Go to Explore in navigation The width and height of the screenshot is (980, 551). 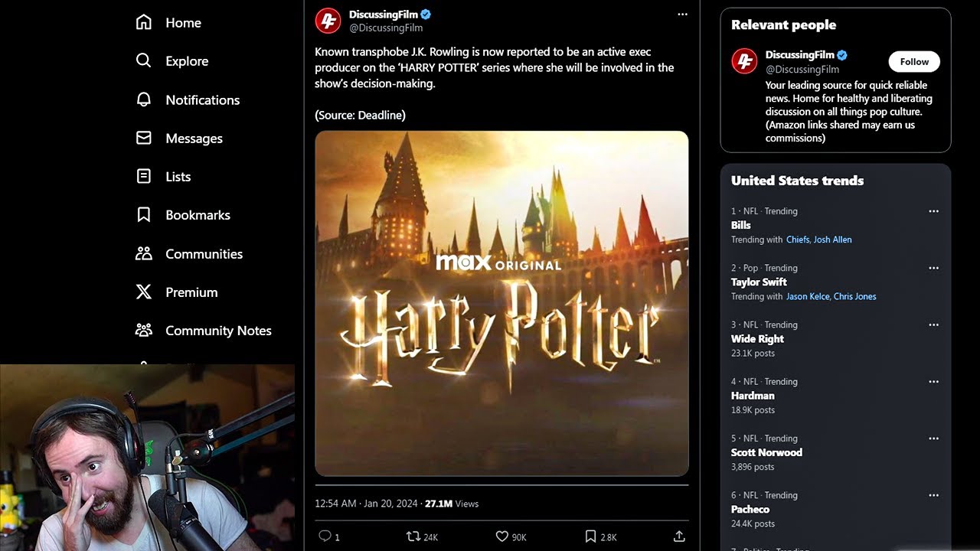click(x=187, y=61)
